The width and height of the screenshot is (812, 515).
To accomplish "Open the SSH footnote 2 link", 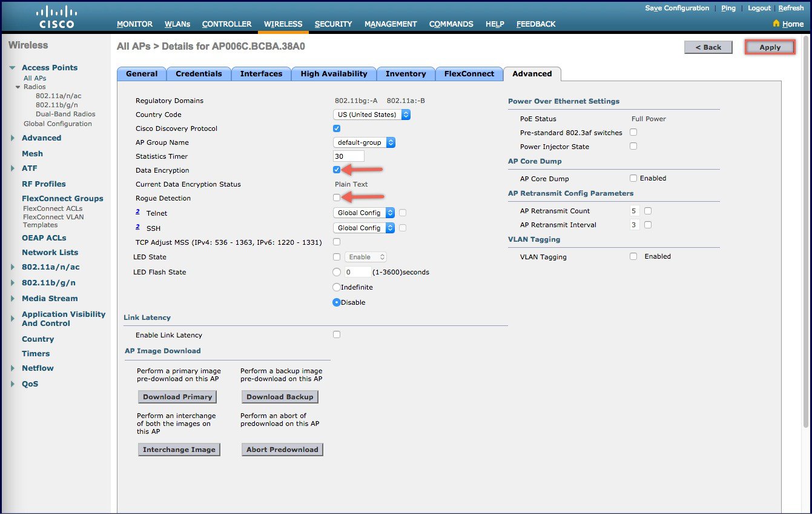I will pyautogui.click(x=137, y=227).
